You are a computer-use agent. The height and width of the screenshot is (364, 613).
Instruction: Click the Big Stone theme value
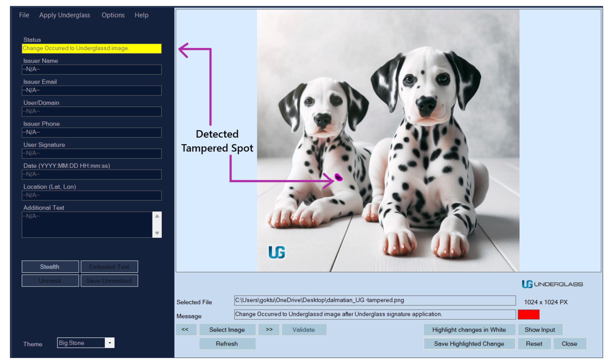click(81, 343)
